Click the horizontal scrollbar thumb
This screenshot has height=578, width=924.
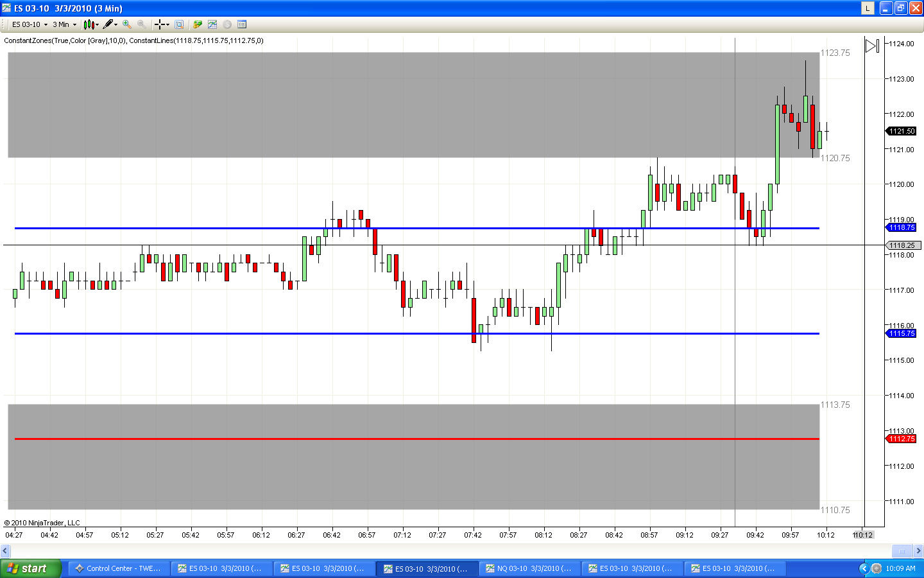point(902,550)
